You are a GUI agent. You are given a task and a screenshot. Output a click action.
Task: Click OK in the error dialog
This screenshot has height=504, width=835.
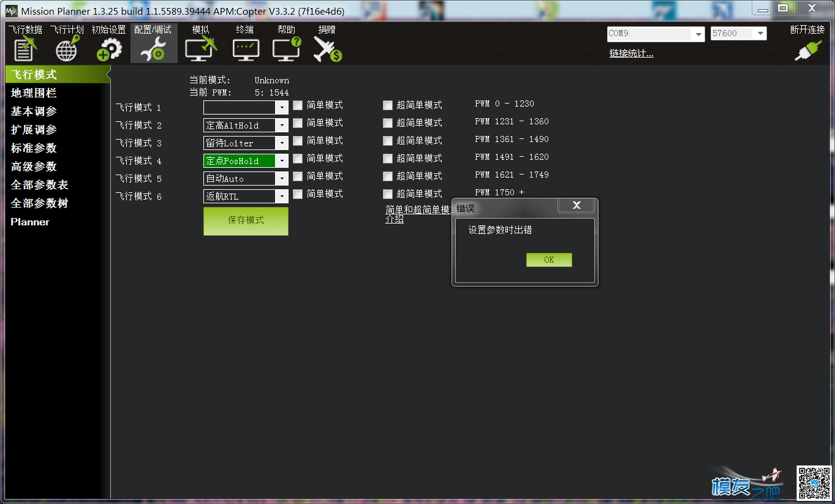pyautogui.click(x=549, y=260)
